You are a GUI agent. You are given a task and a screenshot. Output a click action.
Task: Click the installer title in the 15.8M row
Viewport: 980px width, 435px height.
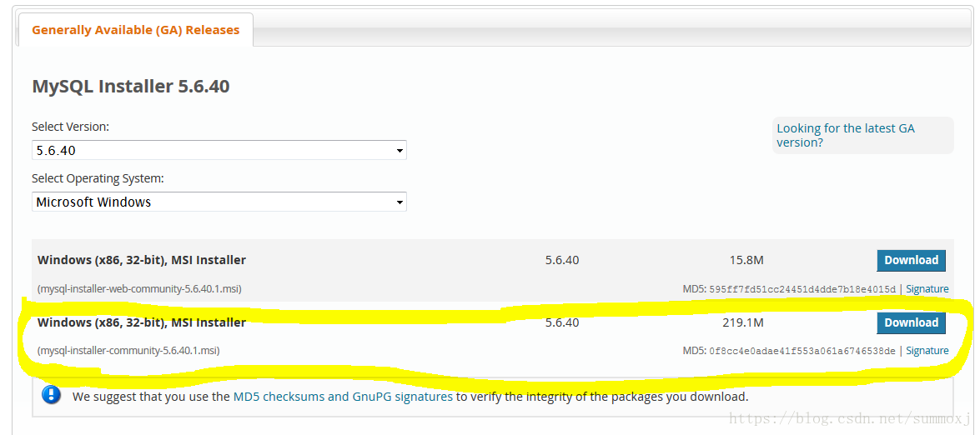(142, 260)
